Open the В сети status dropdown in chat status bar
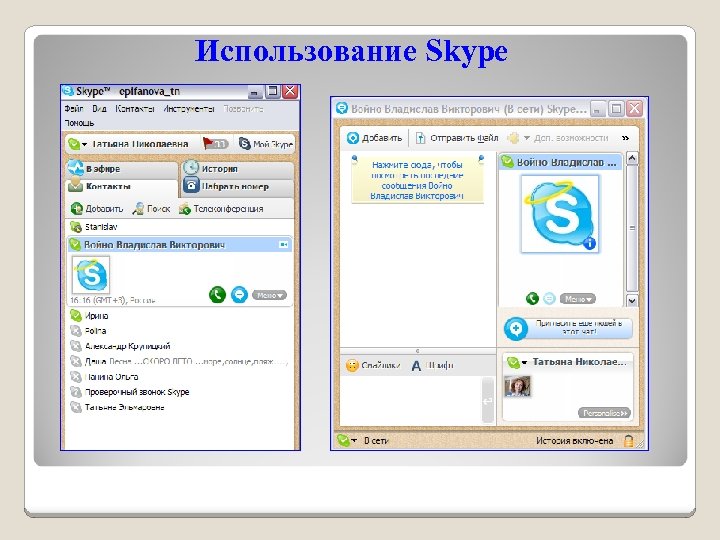The width and height of the screenshot is (720, 540). [363, 441]
